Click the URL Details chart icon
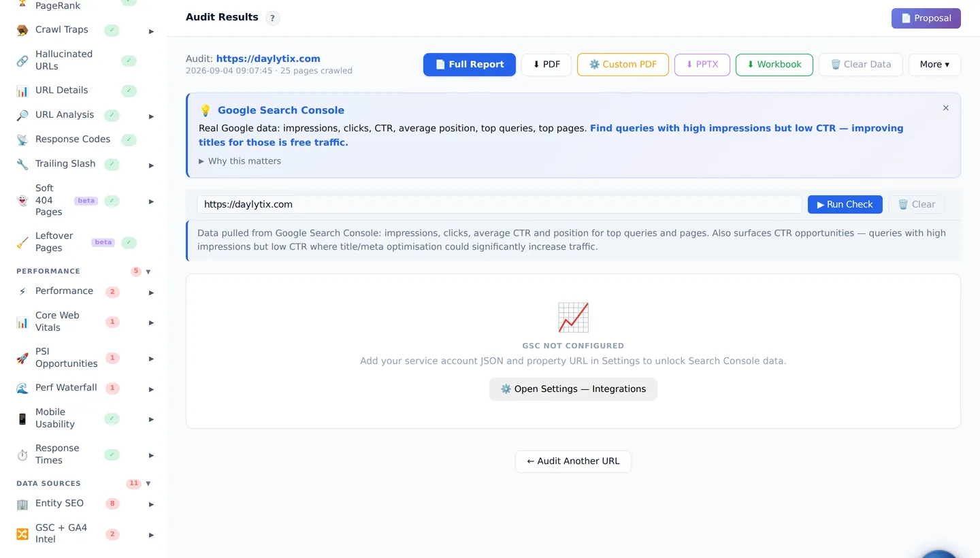The image size is (980, 558). (x=22, y=91)
